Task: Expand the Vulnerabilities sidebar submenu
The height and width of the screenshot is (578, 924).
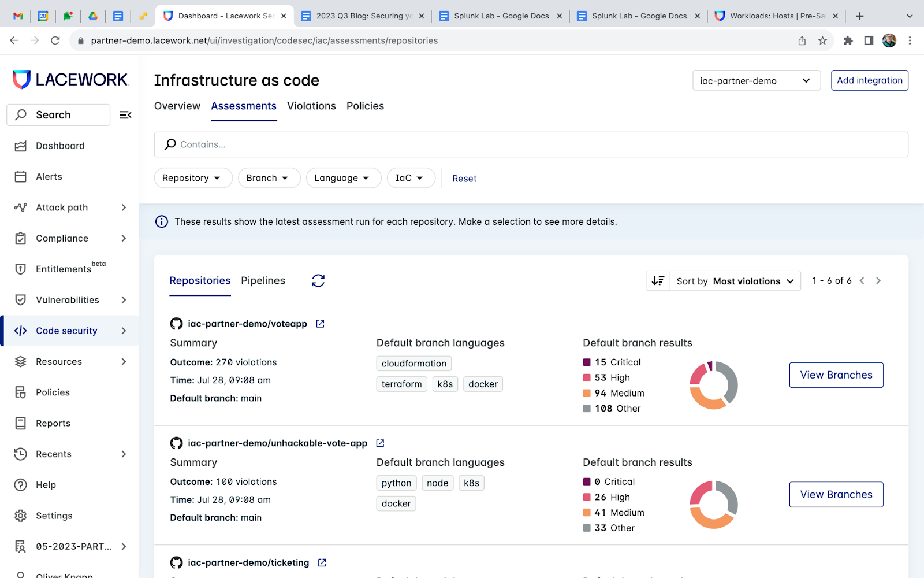Action: [x=124, y=300]
